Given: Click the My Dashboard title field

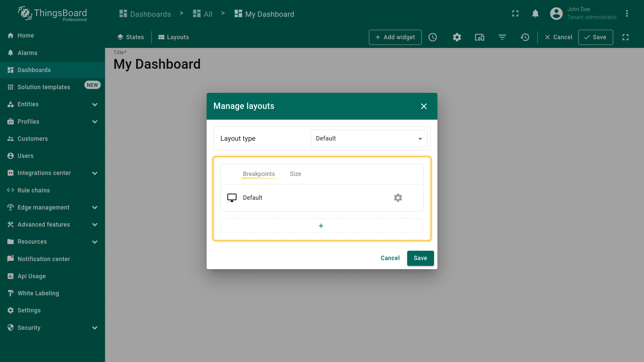Looking at the screenshot, I should tap(157, 64).
